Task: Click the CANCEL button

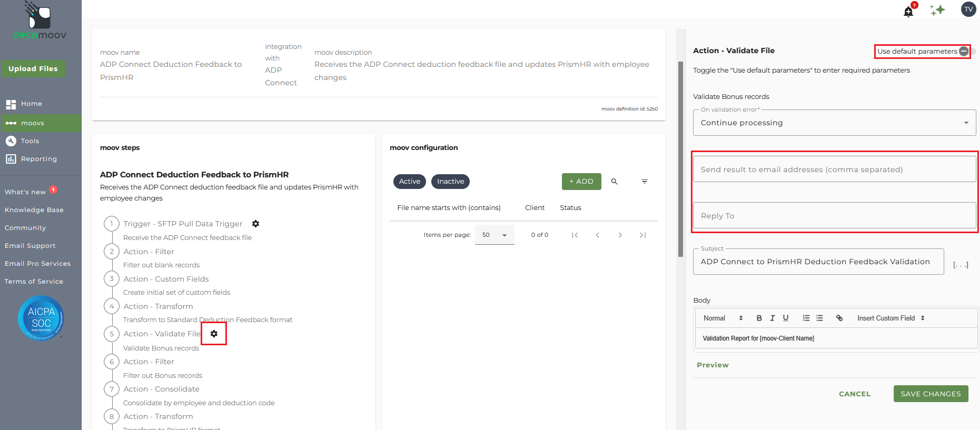Action: [x=855, y=394]
